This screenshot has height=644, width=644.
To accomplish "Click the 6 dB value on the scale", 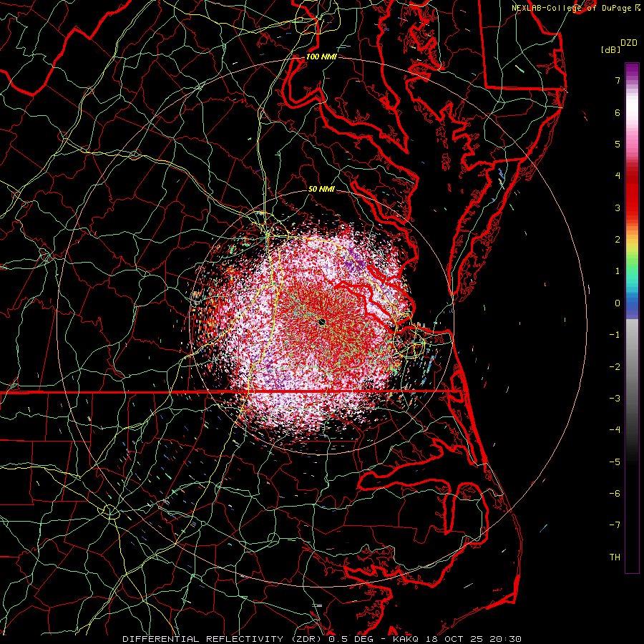I will [x=618, y=112].
